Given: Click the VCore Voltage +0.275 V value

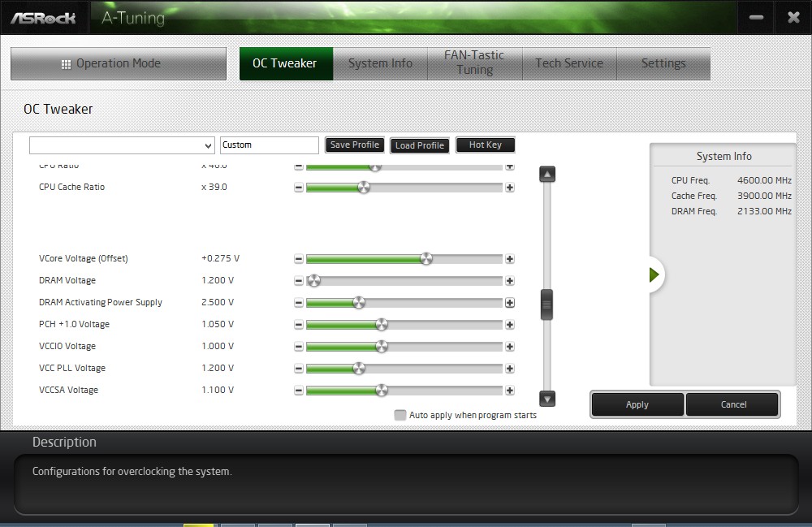Looking at the screenshot, I should (221, 258).
